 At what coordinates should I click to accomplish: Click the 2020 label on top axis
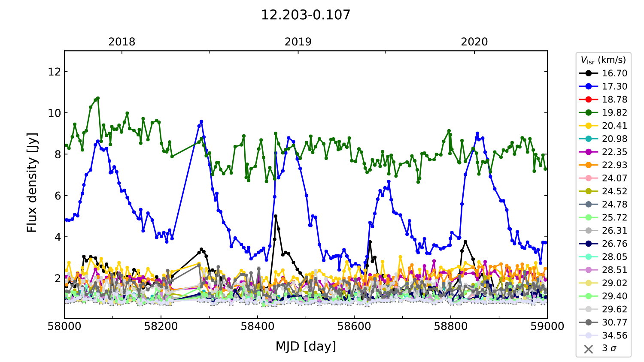pos(474,42)
